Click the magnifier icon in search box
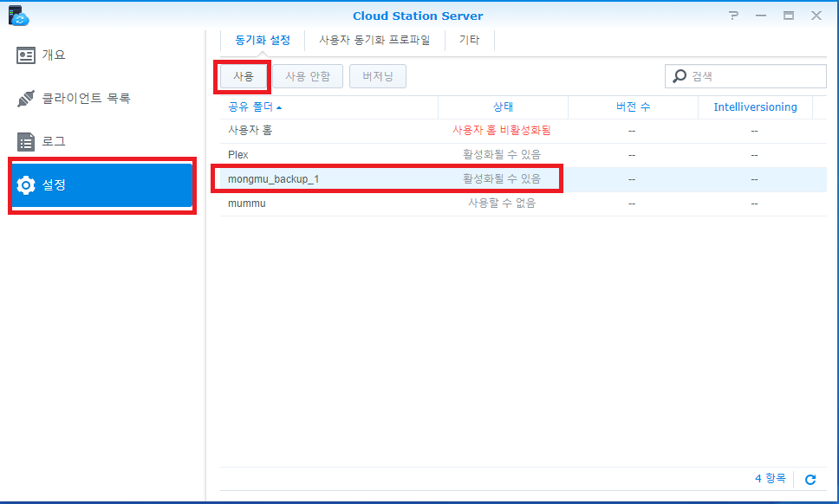The width and height of the screenshot is (839, 504). pyautogui.click(x=680, y=76)
